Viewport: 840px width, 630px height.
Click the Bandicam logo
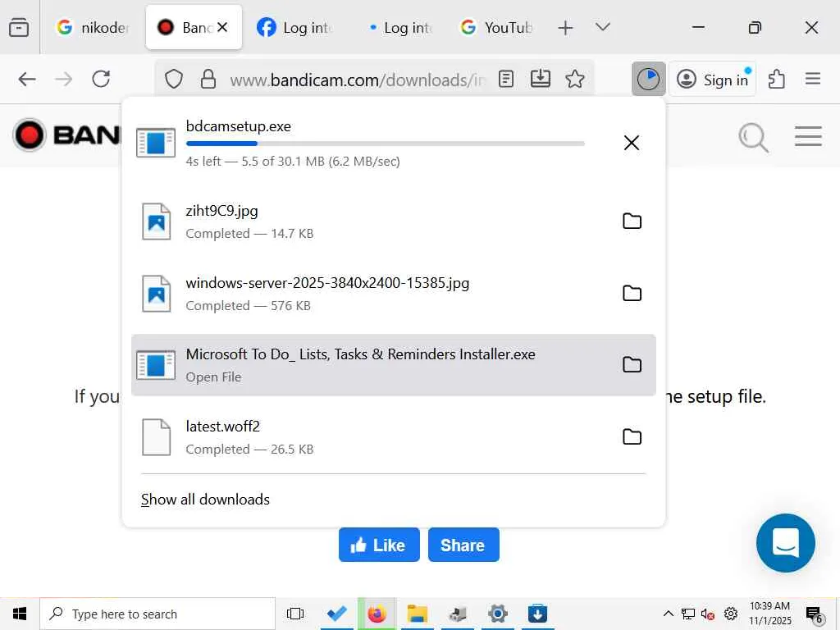pos(67,135)
